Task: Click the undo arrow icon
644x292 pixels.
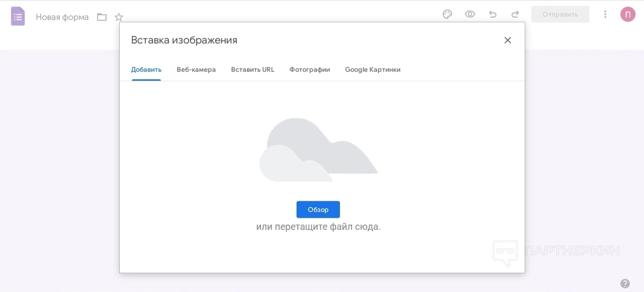Action: (x=493, y=14)
